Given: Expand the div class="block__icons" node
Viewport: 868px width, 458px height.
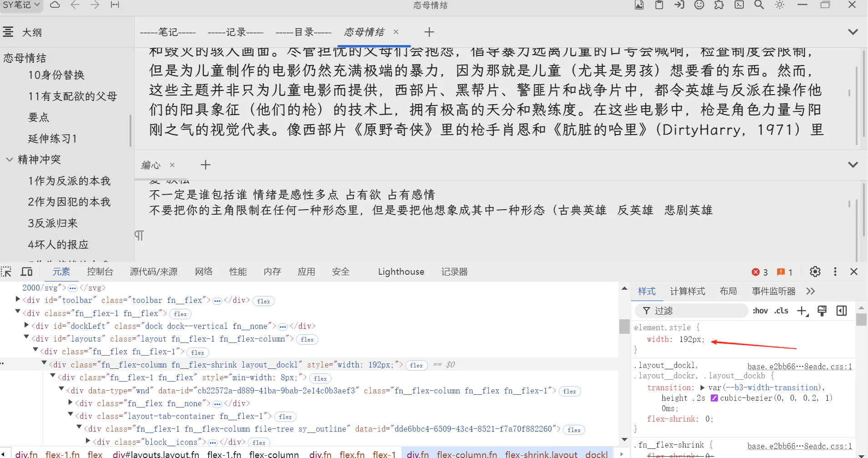Looking at the screenshot, I should coord(88,441).
